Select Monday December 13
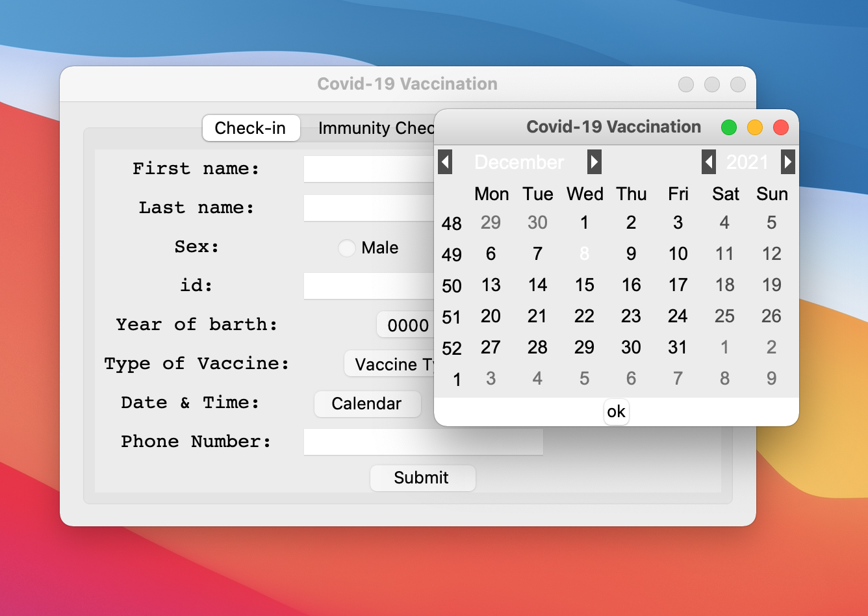This screenshot has width=868, height=616. click(491, 285)
